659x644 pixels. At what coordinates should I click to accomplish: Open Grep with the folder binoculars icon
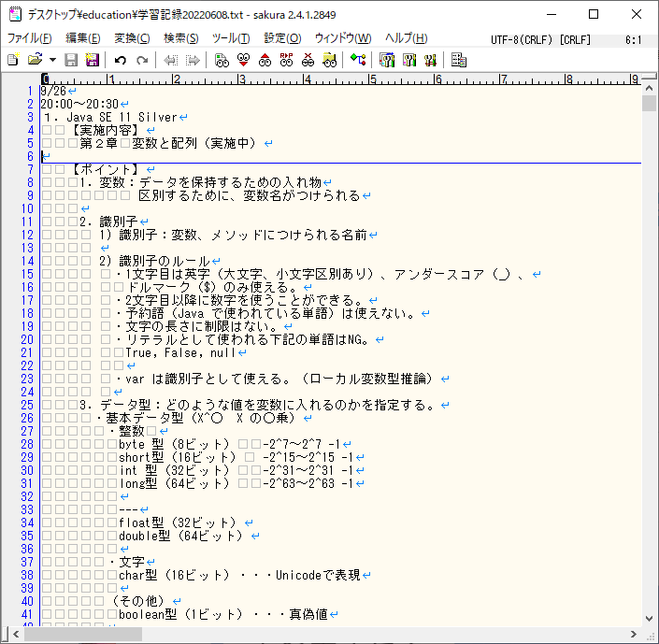(x=329, y=61)
